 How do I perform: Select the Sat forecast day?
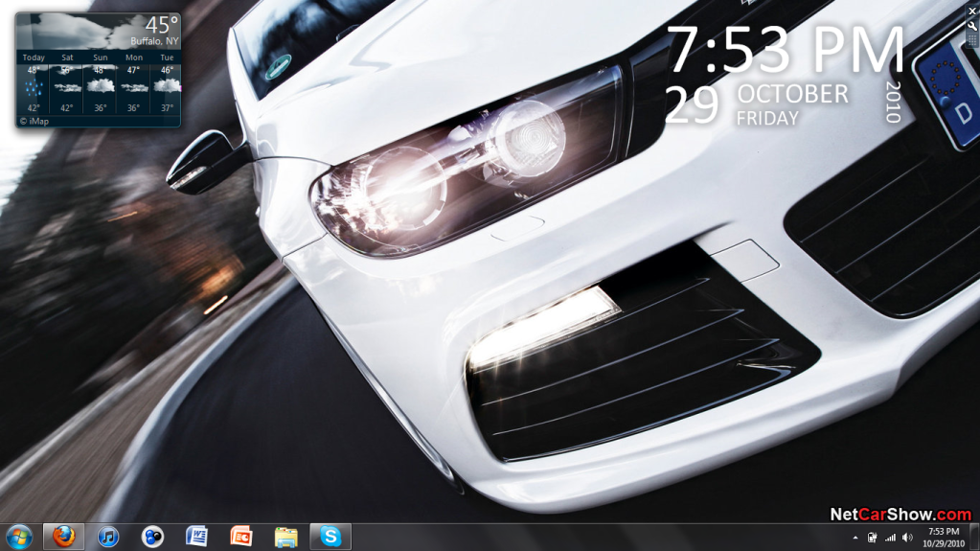click(x=67, y=81)
